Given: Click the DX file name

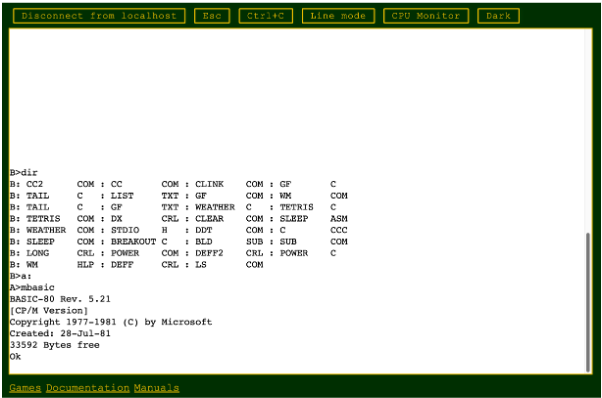Looking at the screenshot, I should tap(116, 219).
